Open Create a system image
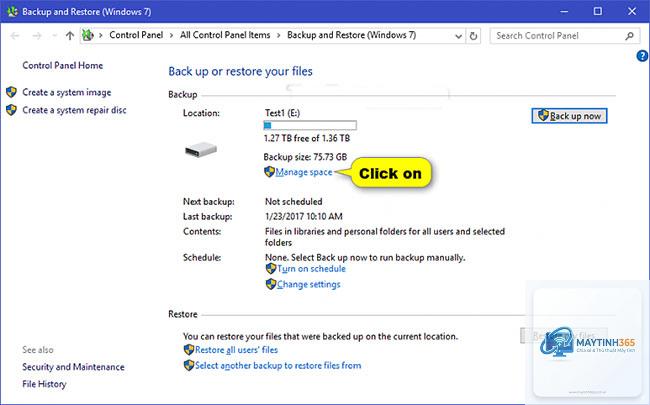 [67, 92]
